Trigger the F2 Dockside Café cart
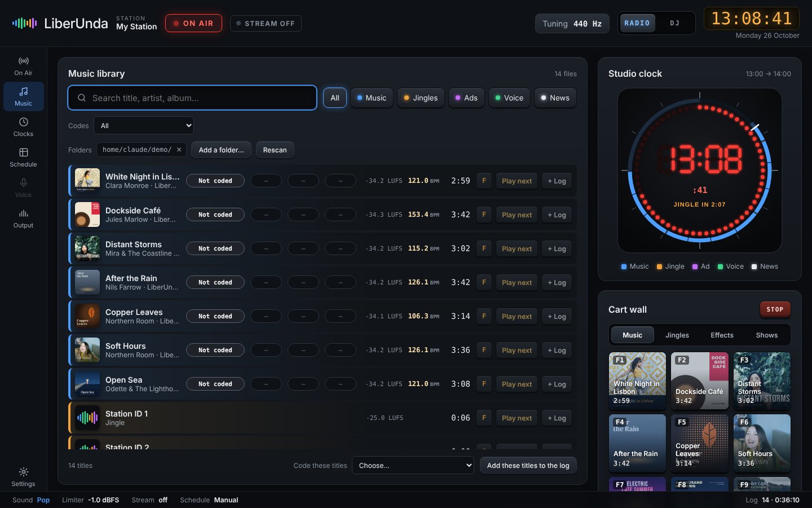The height and width of the screenshot is (508, 812). 699,380
